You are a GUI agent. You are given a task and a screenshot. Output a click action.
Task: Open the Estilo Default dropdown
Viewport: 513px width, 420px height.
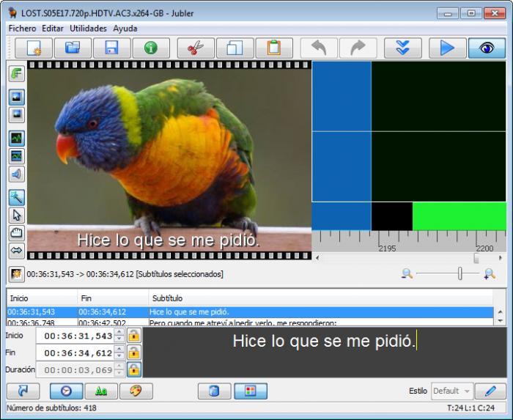click(451, 391)
